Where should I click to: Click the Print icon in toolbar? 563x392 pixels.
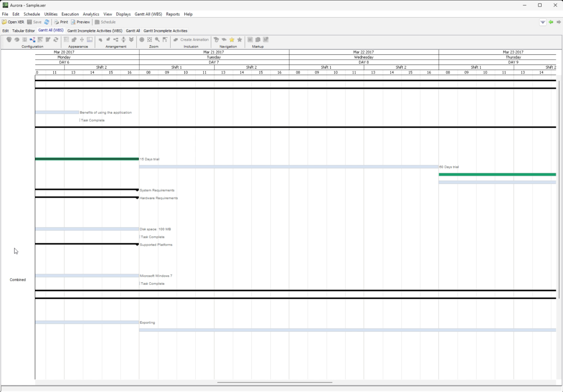[61, 22]
